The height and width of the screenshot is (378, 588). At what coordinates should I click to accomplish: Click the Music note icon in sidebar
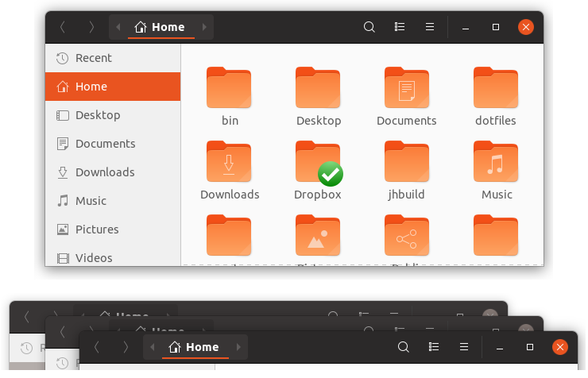[x=63, y=201]
